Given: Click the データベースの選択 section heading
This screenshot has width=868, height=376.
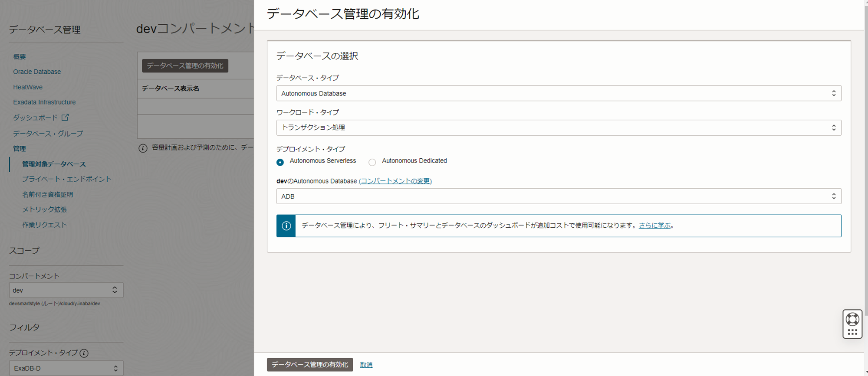Looking at the screenshot, I should point(317,56).
